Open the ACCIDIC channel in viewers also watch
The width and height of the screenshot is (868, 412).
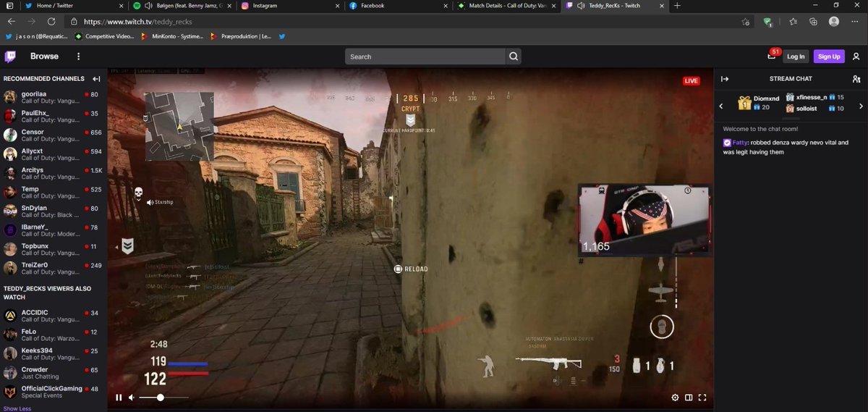coord(52,316)
